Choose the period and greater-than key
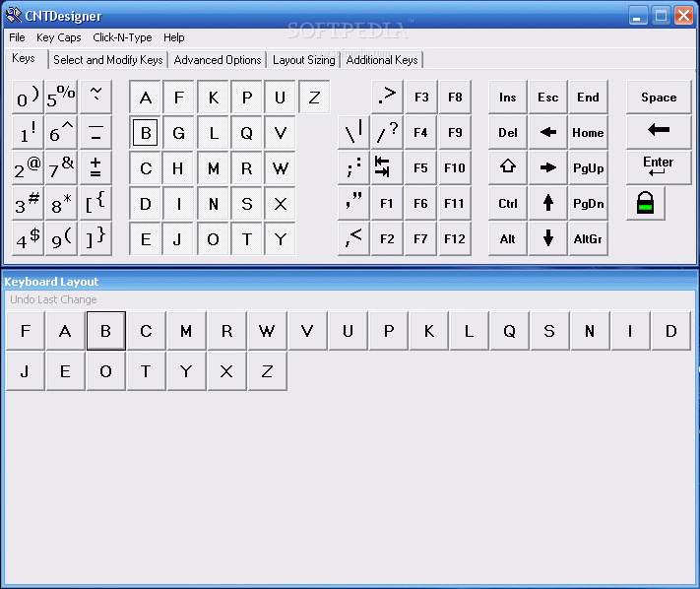 coord(387,97)
